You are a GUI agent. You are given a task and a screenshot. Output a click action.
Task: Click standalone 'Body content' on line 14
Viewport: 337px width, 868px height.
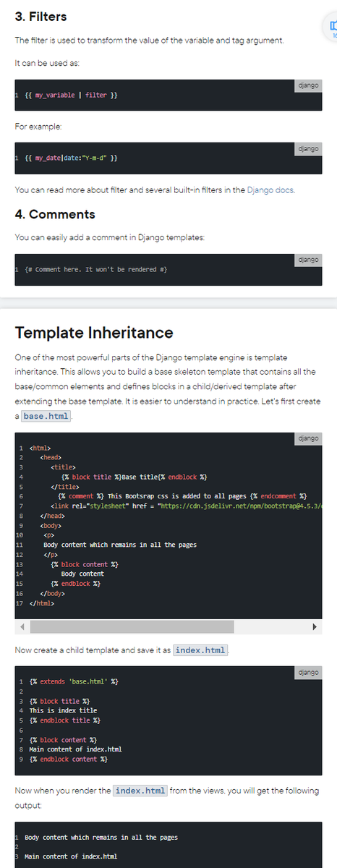(82, 574)
